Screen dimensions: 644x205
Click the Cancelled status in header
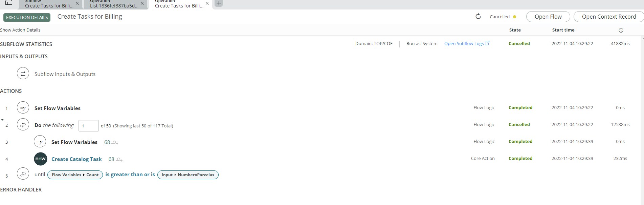[x=499, y=17]
